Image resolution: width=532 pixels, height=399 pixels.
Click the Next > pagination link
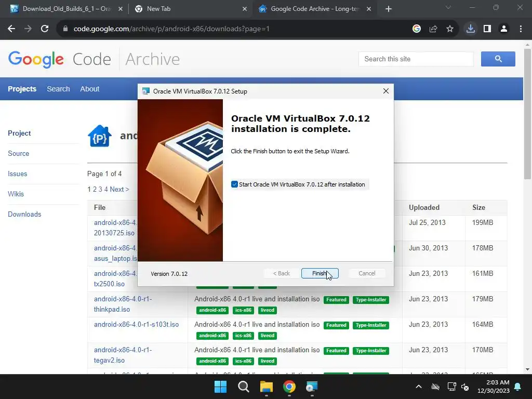119,189
